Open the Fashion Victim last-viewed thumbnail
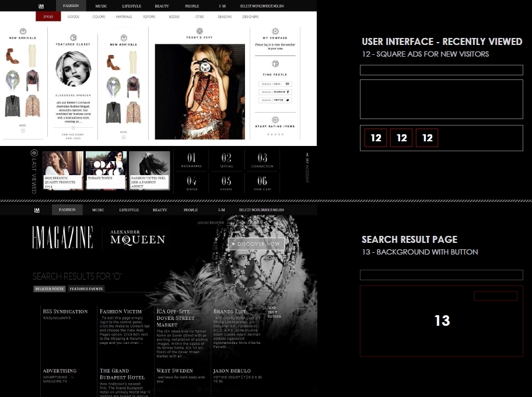532x397 pixels. 149,170
